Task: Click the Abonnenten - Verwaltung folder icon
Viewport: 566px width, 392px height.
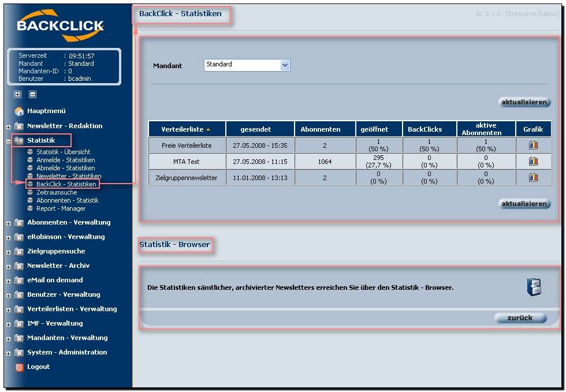Action: click(x=18, y=222)
